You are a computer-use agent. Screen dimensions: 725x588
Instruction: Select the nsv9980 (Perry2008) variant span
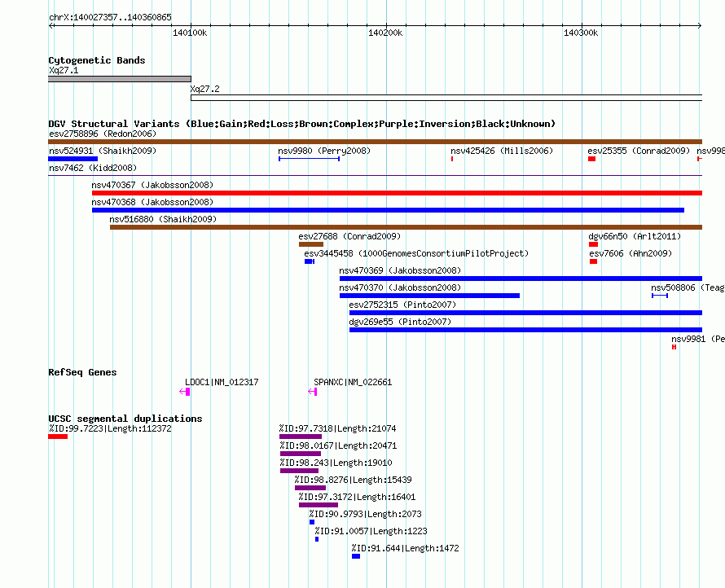310,159
